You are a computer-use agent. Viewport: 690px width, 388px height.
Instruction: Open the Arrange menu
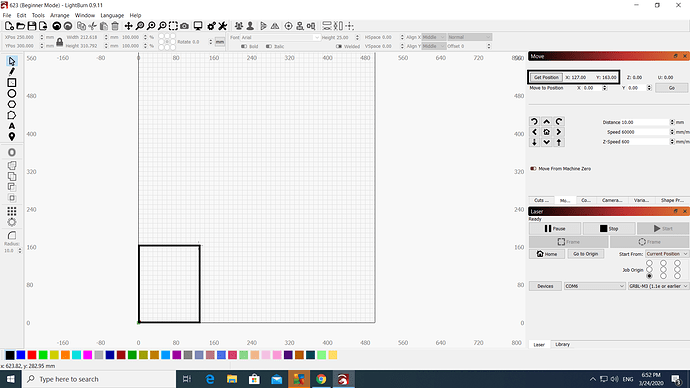pos(59,15)
